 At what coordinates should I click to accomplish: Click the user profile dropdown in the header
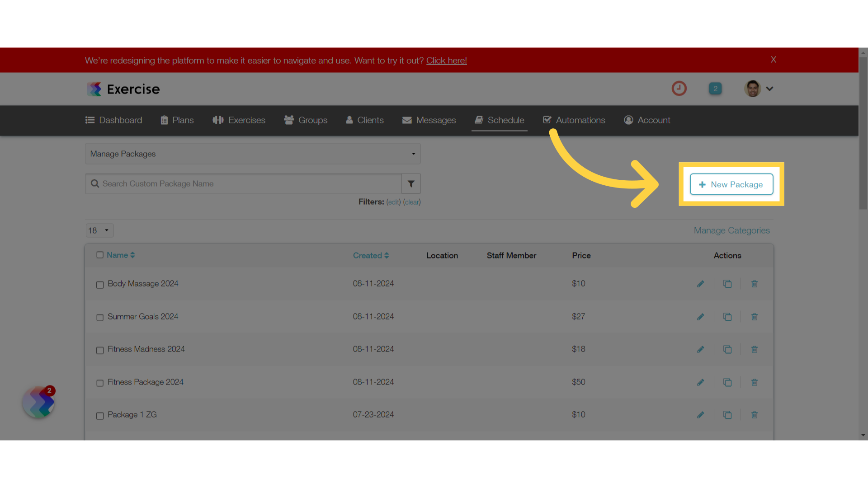(x=759, y=88)
